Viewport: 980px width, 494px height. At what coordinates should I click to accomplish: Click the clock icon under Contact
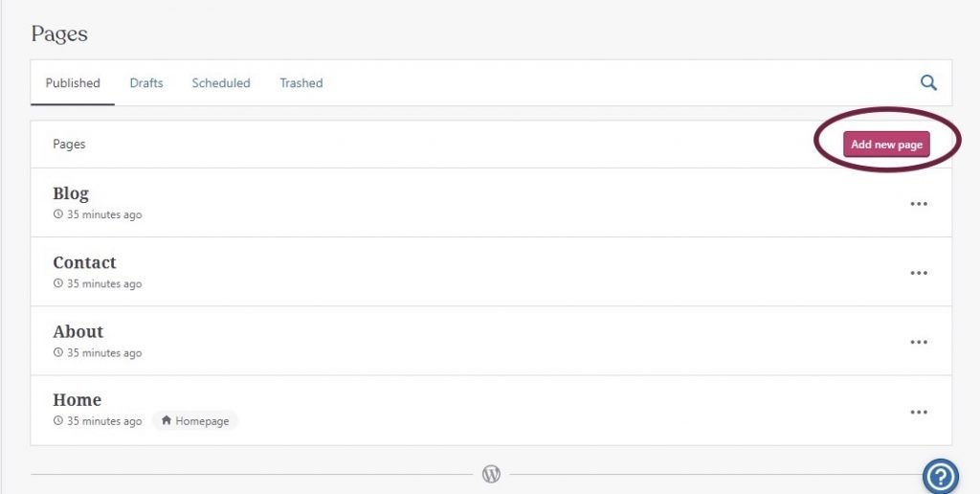[x=58, y=283]
